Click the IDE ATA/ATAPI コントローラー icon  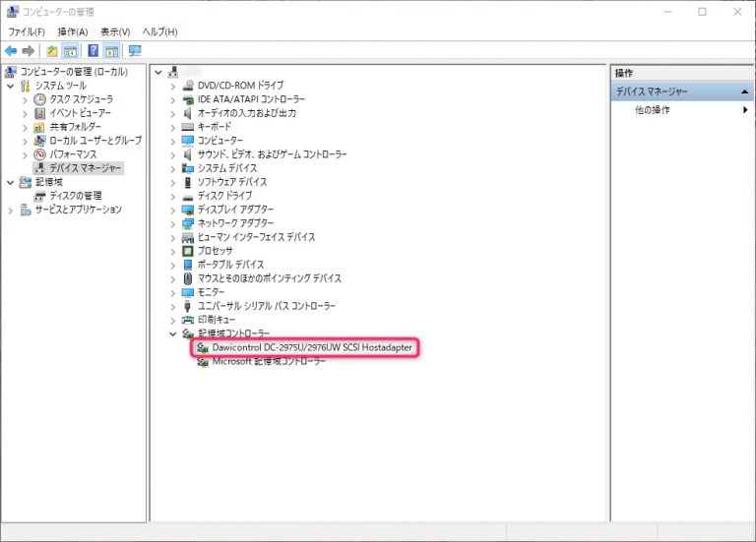[188, 99]
